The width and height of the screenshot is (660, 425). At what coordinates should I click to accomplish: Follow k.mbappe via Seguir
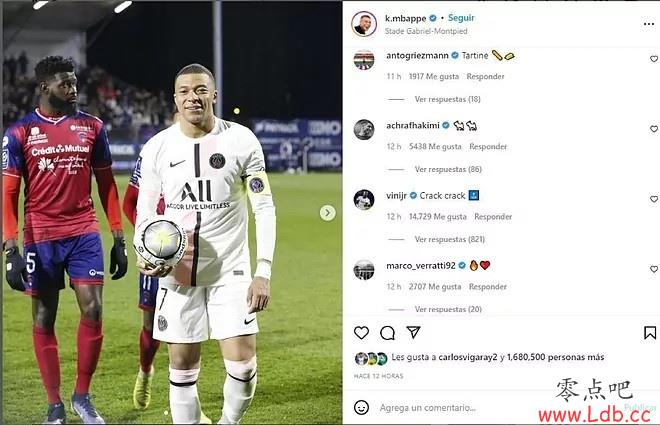[461, 18]
